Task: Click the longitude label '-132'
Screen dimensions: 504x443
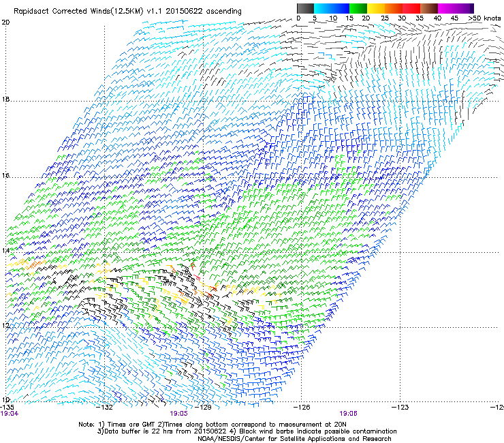Action: [x=104, y=407]
